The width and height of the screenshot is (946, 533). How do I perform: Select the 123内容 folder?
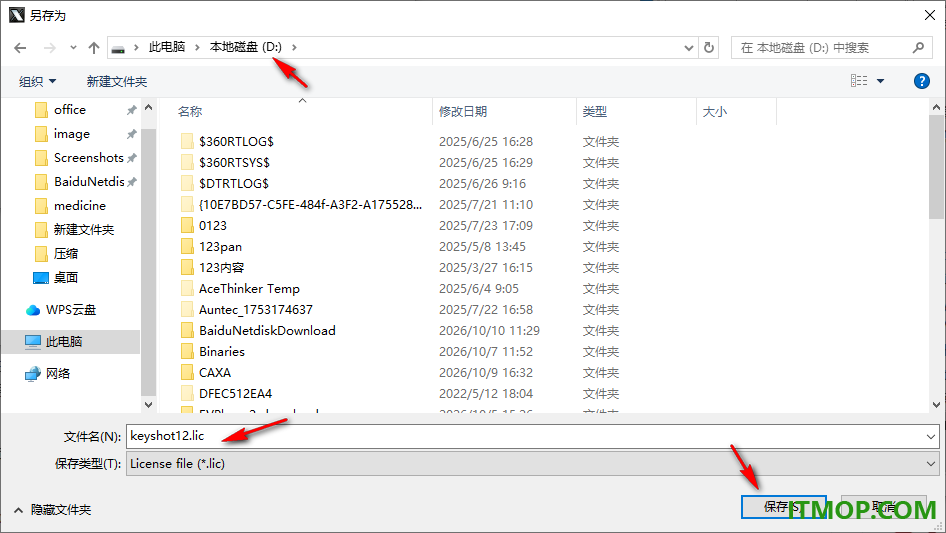(221, 267)
